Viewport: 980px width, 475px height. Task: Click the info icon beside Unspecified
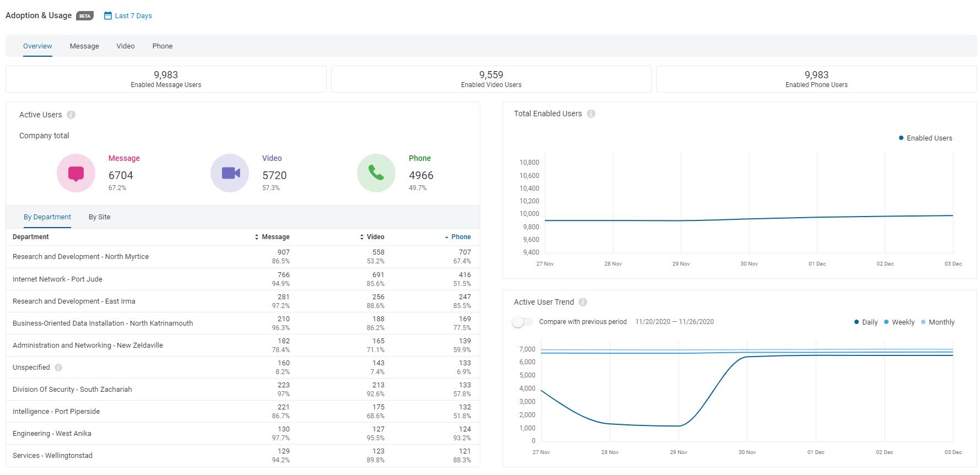pyautogui.click(x=58, y=368)
